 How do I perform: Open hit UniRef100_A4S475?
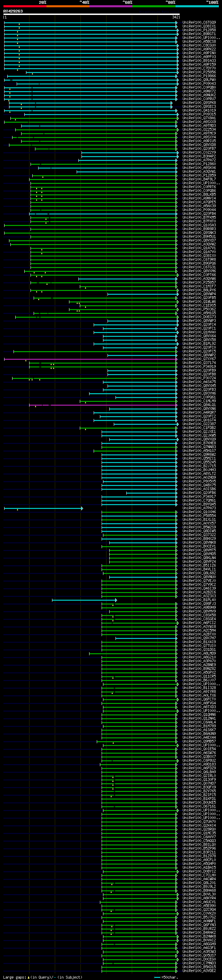pos(199,382)
